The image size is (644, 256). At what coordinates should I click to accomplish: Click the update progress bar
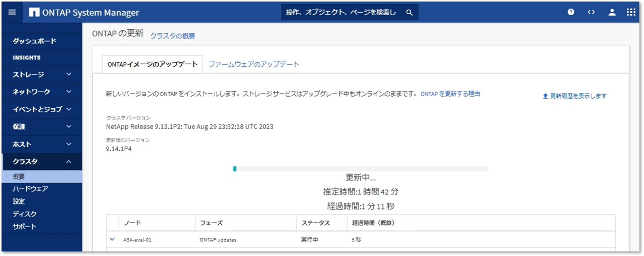pos(361,168)
